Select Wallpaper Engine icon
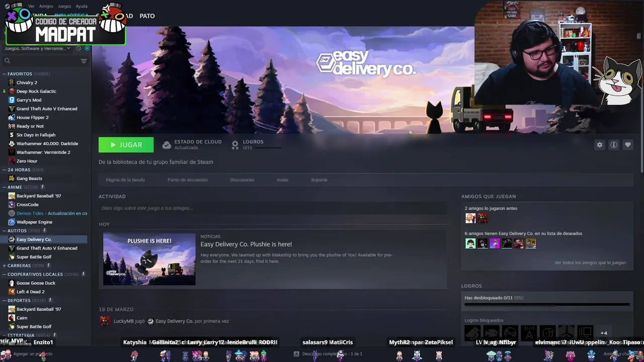644x362 pixels. point(12,222)
